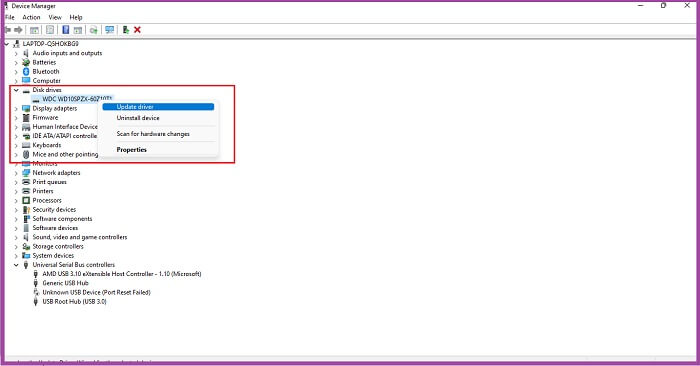Screen dimensions: 700x366
Task: Select AMD USB 3.10 eXtensible Host Controller
Action: pos(121,274)
